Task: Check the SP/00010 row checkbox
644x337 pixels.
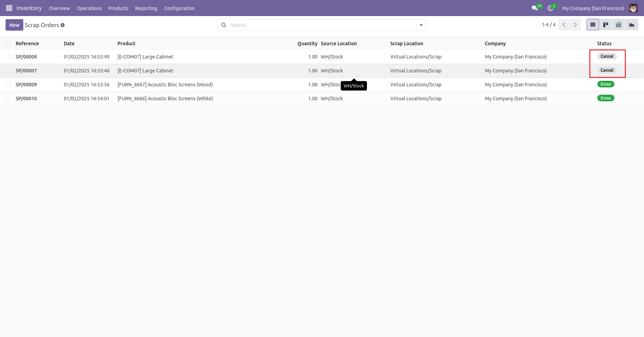Action: tap(8, 99)
